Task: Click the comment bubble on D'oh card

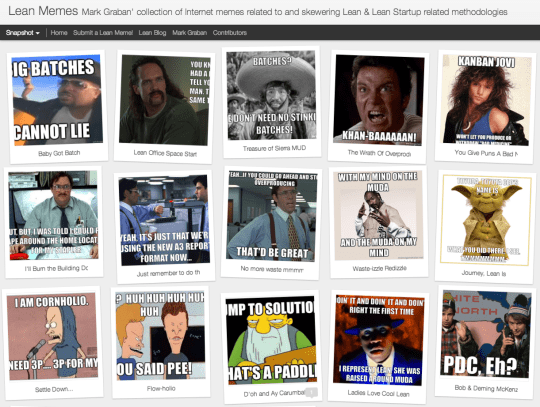Action: (312, 393)
